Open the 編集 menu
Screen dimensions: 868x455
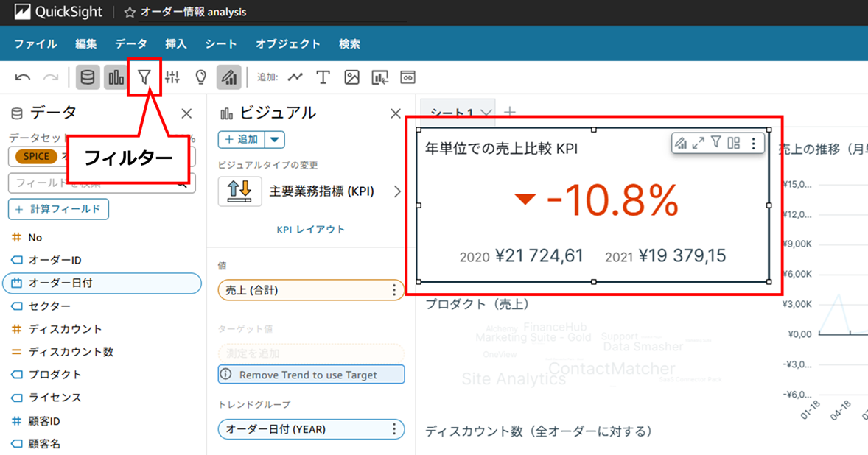(85, 43)
